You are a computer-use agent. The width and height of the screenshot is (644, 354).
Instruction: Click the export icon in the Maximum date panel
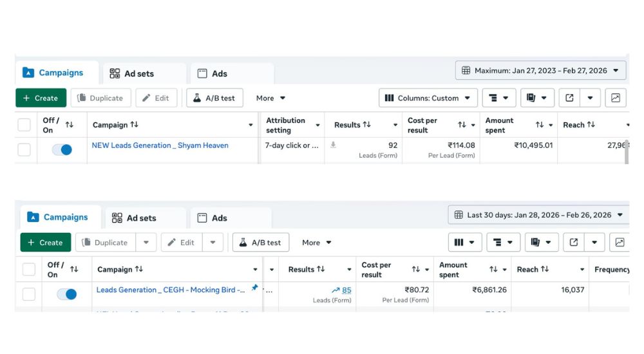[569, 98]
